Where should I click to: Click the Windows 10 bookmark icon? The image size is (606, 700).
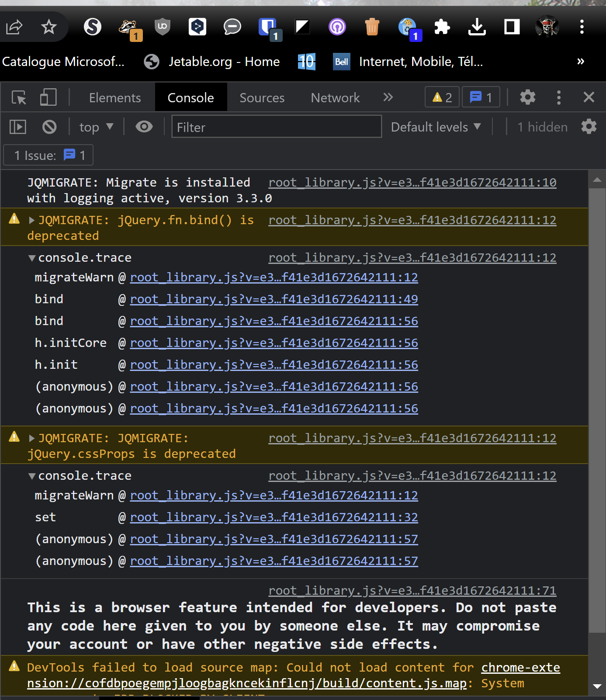coord(307,62)
